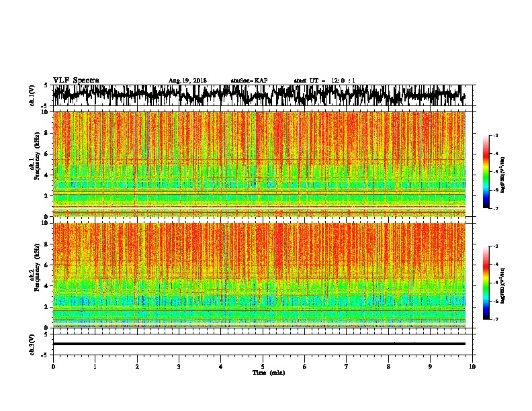Click the ch.1 spectrogram panel

coord(259,164)
